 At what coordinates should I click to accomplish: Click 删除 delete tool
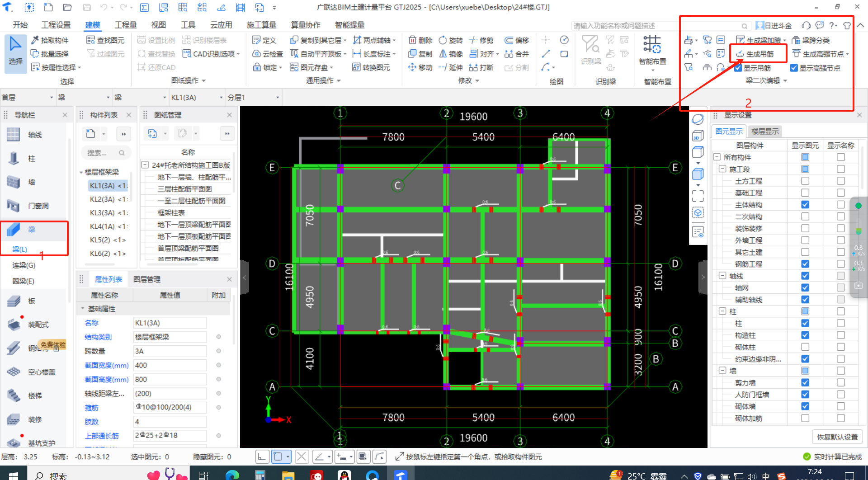coord(420,40)
